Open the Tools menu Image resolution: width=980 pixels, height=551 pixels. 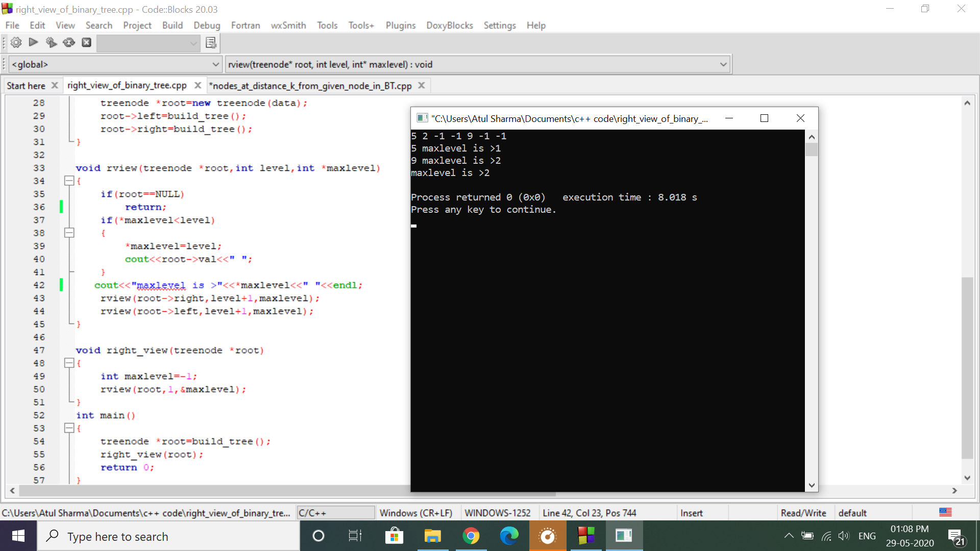(327, 25)
